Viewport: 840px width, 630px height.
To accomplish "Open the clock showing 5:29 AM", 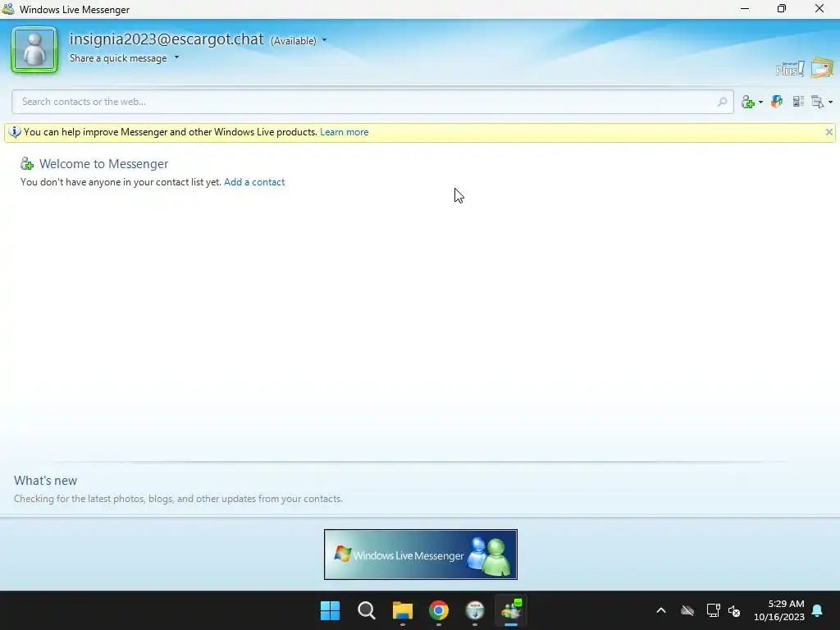I will point(779,610).
